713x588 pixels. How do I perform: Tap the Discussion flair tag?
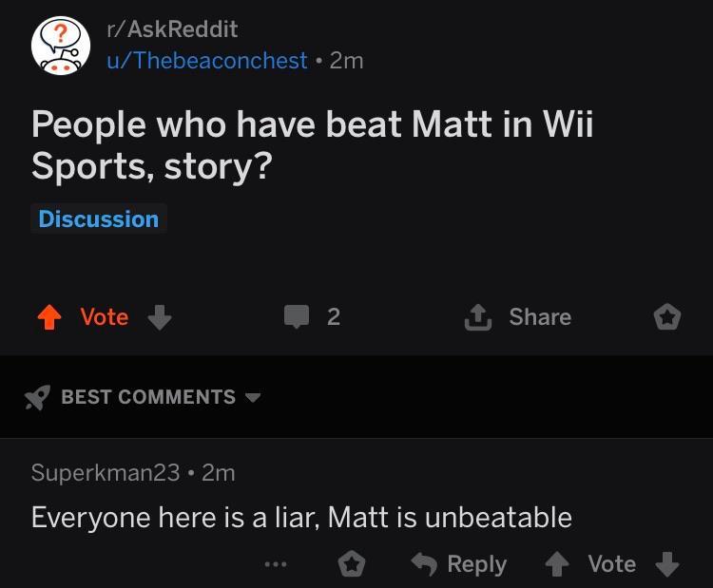pyautogui.click(x=98, y=219)
